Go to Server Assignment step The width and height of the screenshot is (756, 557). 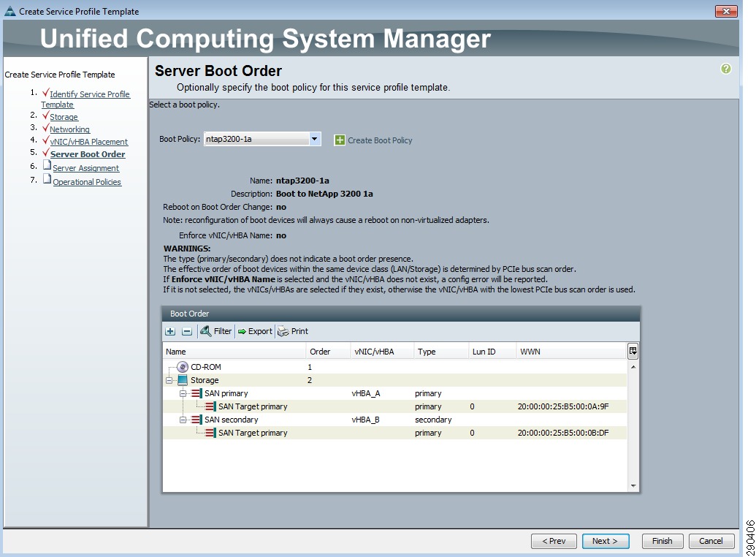85,168
